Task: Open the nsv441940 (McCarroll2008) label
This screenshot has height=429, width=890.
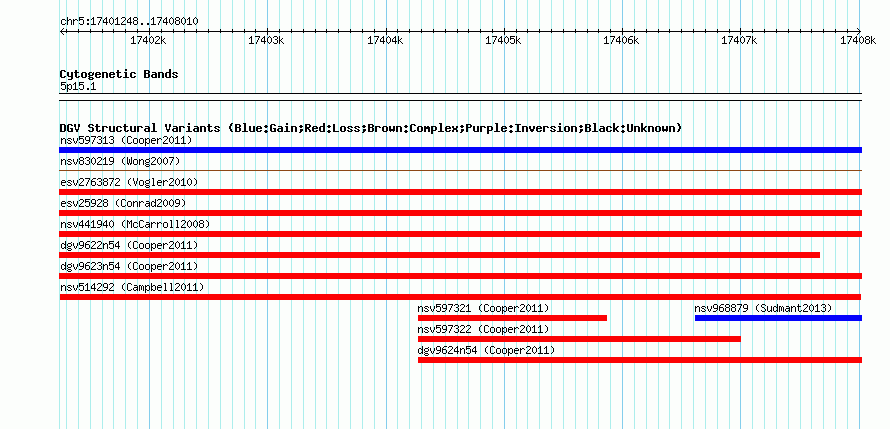Action: click(x=135, y=224)
